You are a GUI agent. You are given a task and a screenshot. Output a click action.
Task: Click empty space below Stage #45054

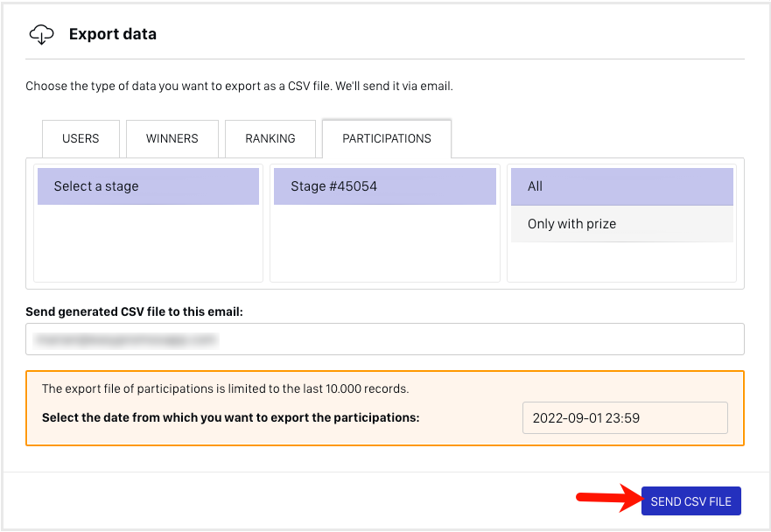tap(384, 243)
